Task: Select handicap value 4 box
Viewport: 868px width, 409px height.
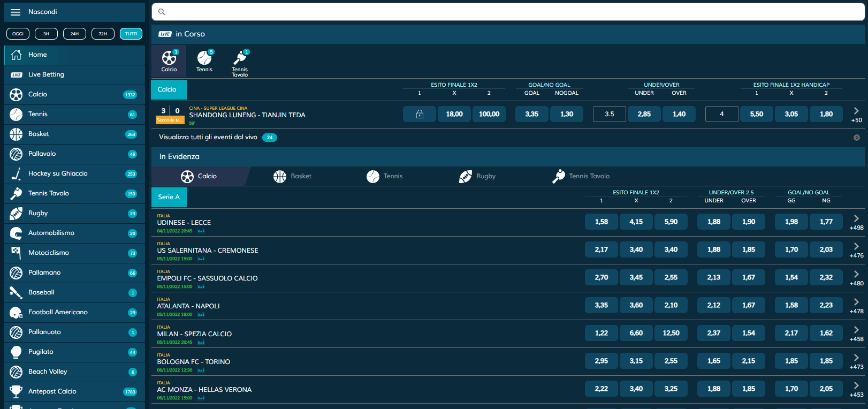Action: (x=722, y=114)
